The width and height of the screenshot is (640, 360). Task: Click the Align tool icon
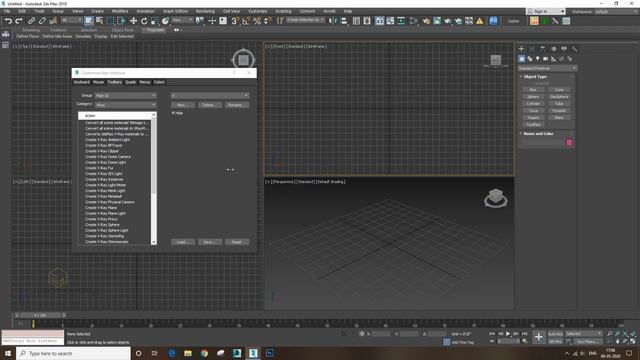(344, 21)
